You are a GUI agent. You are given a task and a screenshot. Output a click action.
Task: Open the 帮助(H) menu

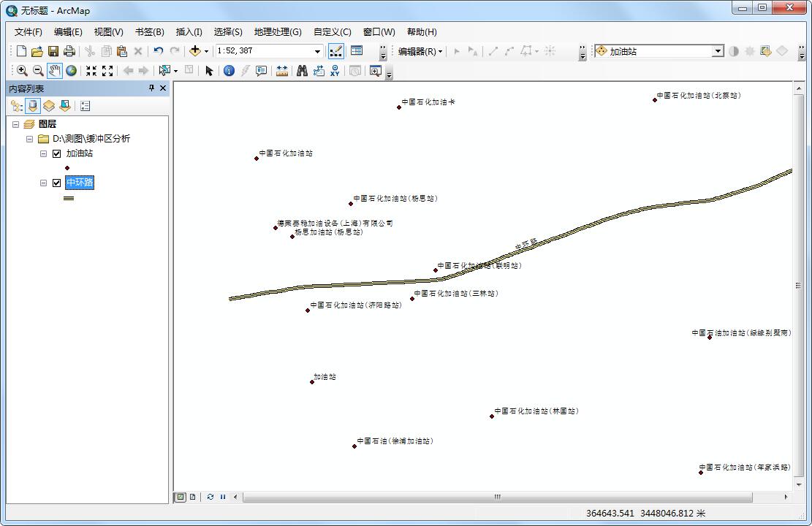(x=422, y=32)
